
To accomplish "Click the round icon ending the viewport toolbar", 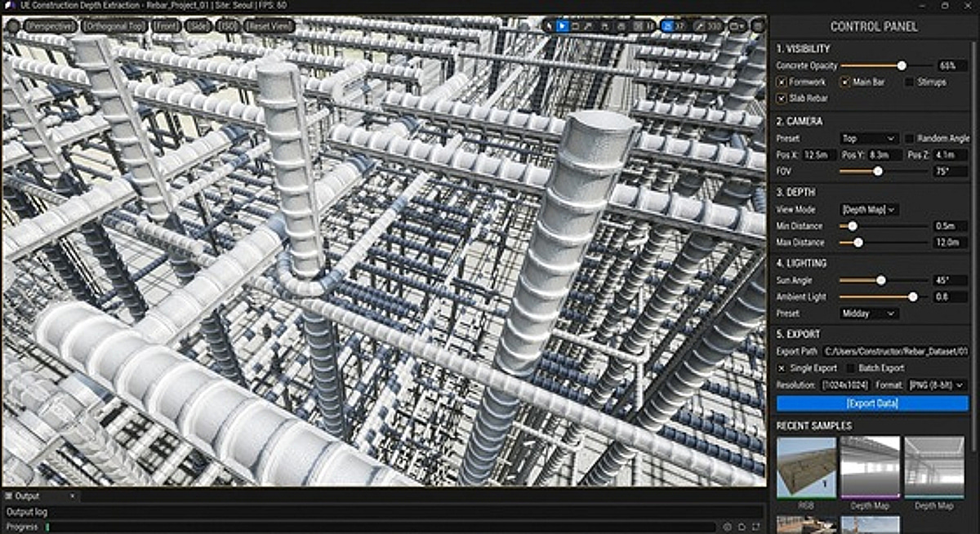I will coord(758,26).
